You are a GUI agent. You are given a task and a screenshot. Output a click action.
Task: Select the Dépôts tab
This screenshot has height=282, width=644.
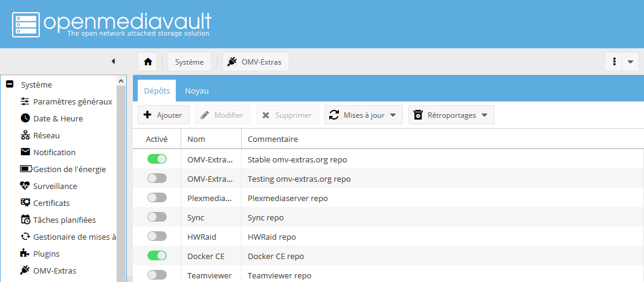click(x=156, y=91)
